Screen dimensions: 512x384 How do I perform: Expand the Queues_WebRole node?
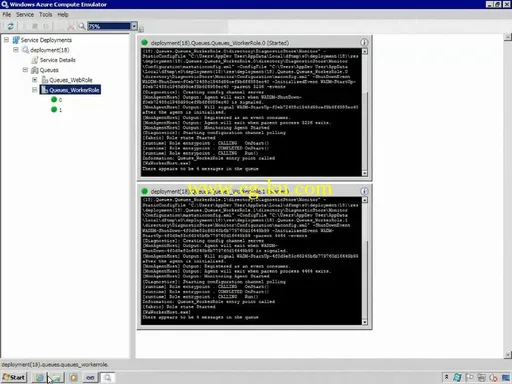click(x=34, y=80)
